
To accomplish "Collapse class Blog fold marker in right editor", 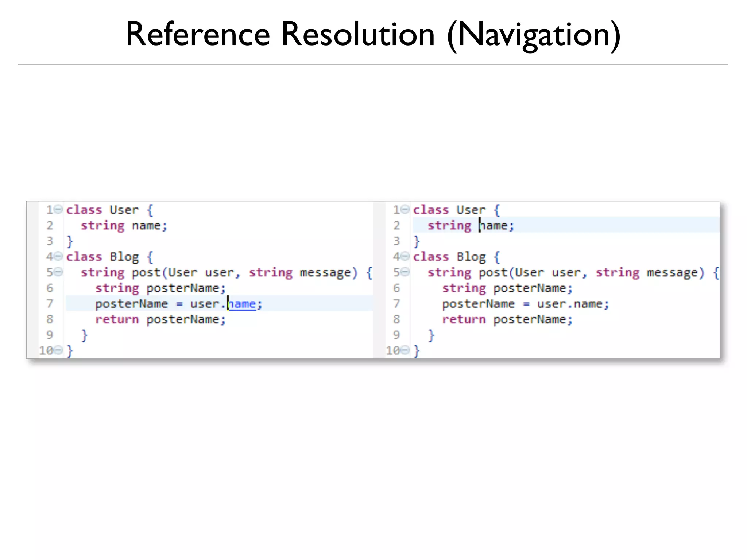I will point(405,256).
